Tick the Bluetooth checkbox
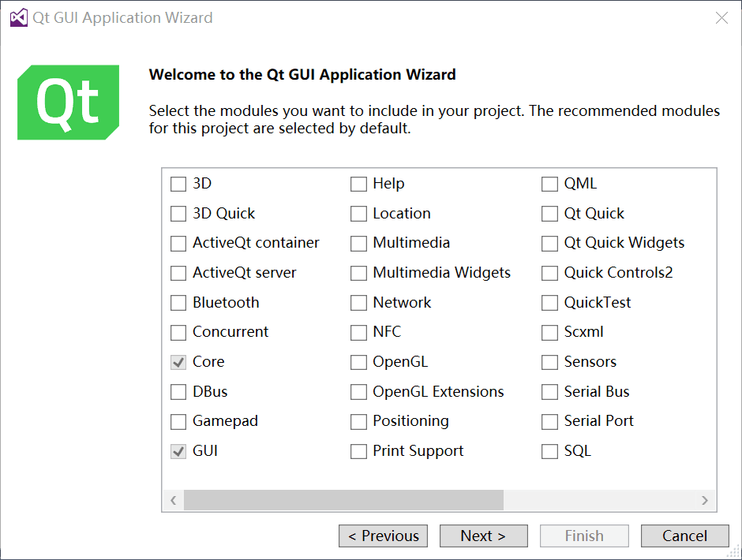 tap(178, 303)
